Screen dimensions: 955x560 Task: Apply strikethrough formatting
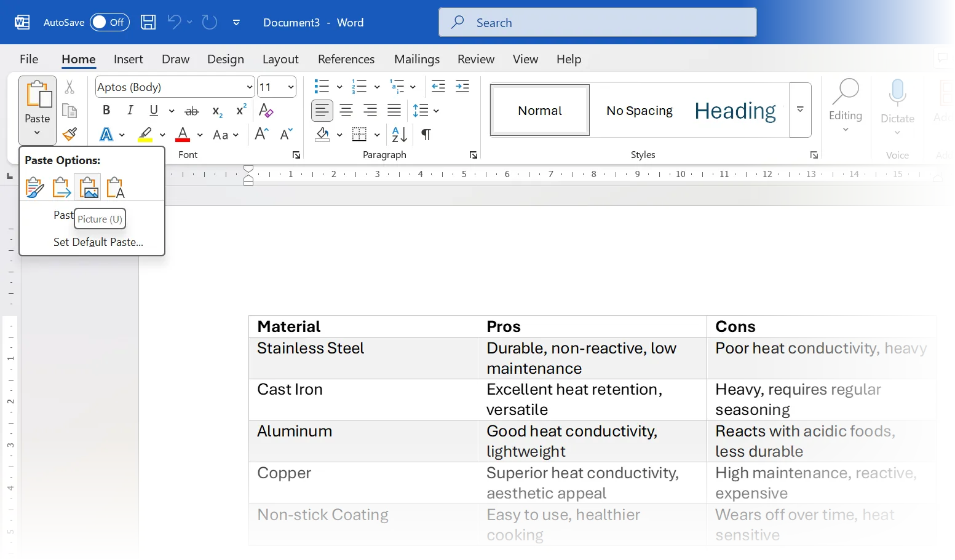tap(191, 111)
